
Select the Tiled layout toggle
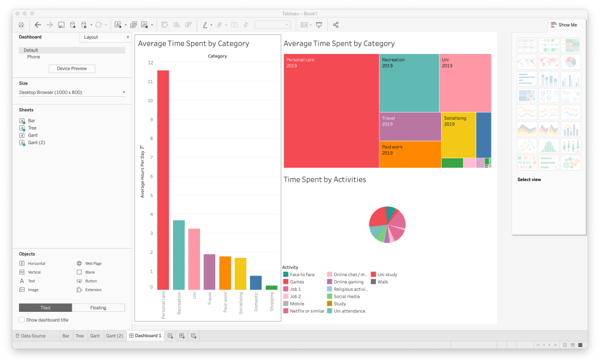pos(45,308)
